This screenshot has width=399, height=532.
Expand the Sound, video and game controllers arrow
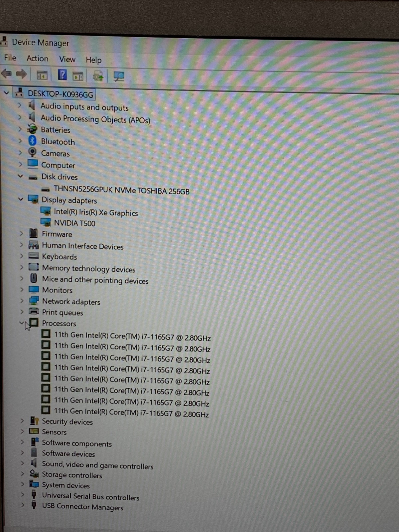(22, 463)
